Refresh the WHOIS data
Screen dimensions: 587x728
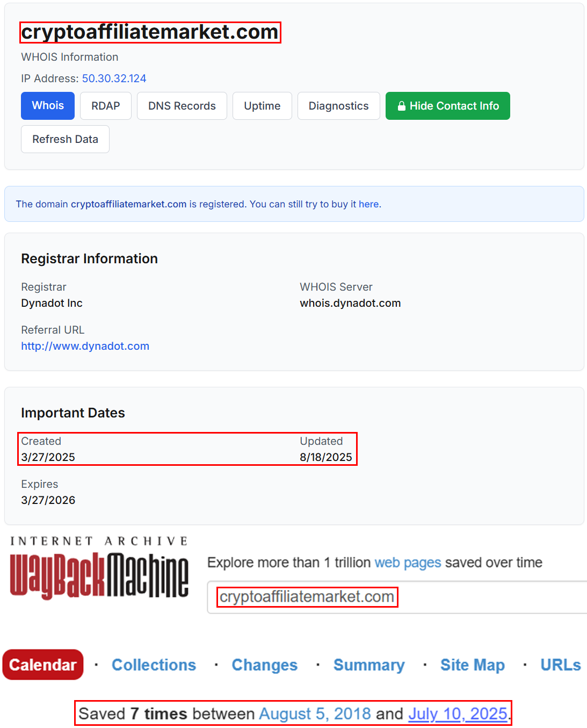[65, 139]
